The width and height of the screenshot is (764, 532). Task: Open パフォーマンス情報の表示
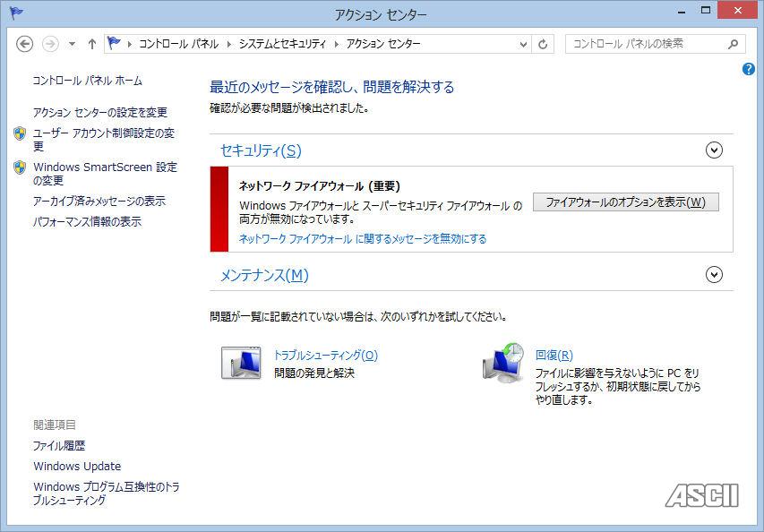coord(87,222)
